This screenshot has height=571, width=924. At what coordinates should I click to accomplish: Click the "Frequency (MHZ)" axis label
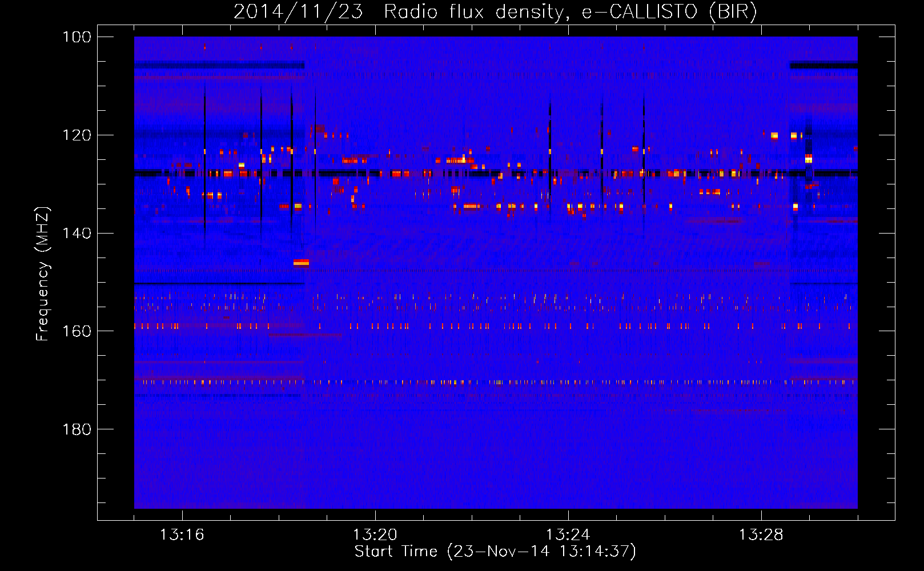tap(43, 274)
